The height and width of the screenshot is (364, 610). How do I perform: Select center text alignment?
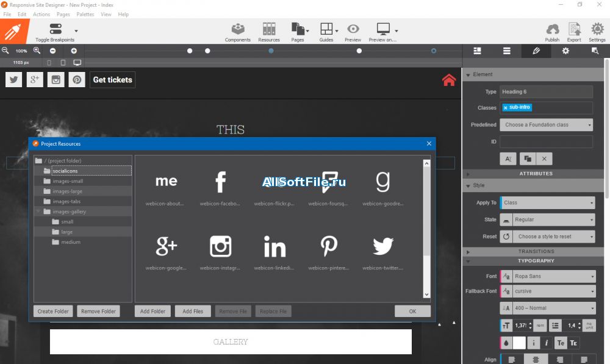click(536, 360)
